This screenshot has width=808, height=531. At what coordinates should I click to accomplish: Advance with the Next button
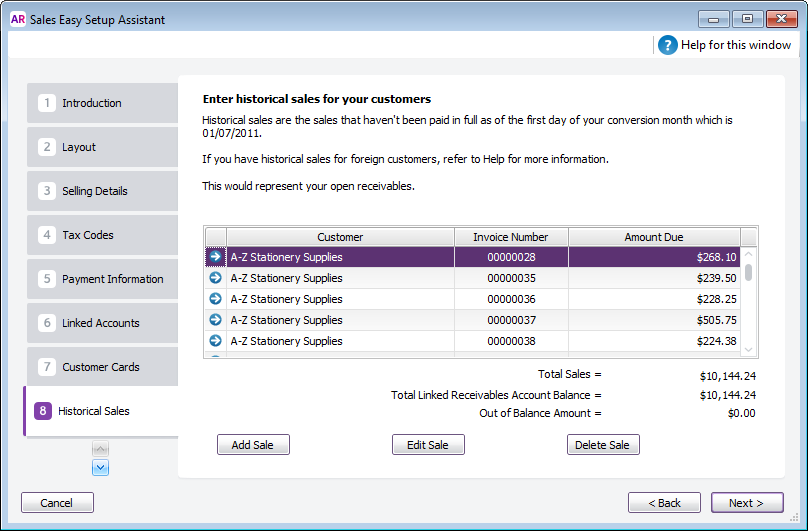point(747,503)
